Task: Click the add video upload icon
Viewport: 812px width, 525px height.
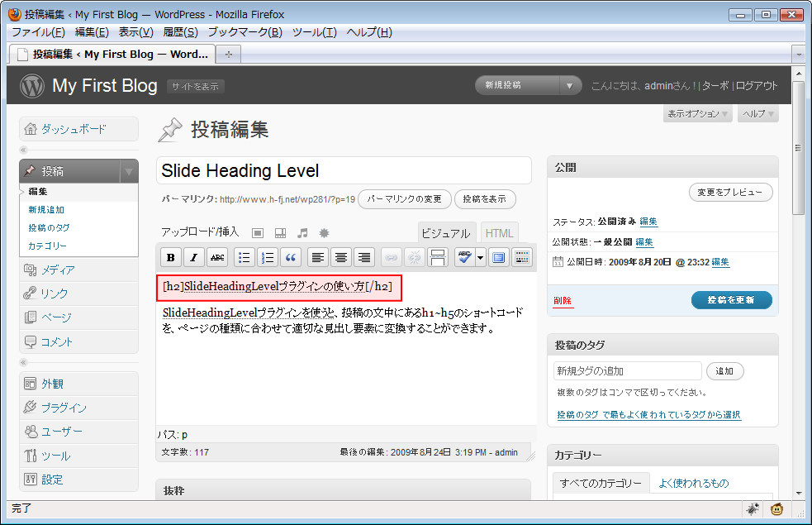Action: (x=280, y=233)
